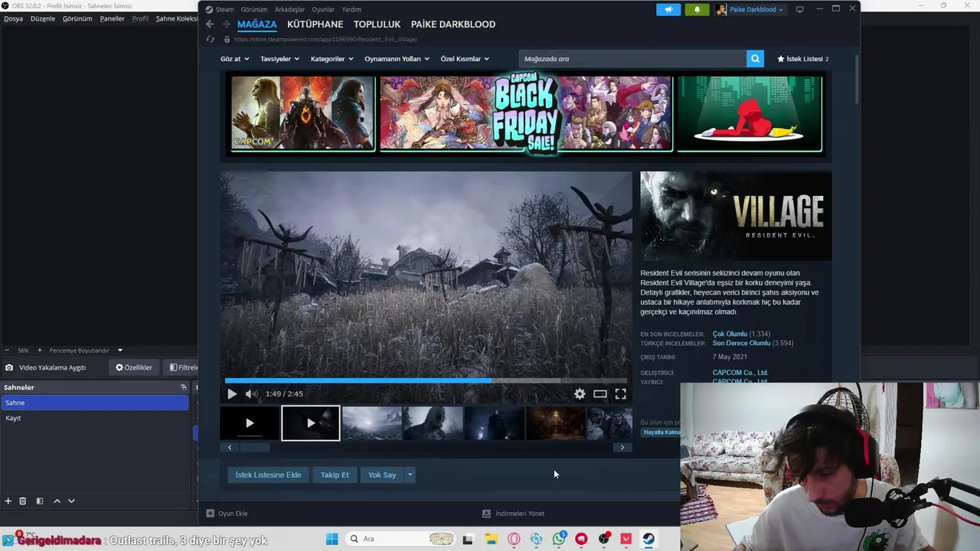The height and width of the screenshot is (551, 980).
Task: Select the first trailer thumbnail
Action: (x=250, y=423)
